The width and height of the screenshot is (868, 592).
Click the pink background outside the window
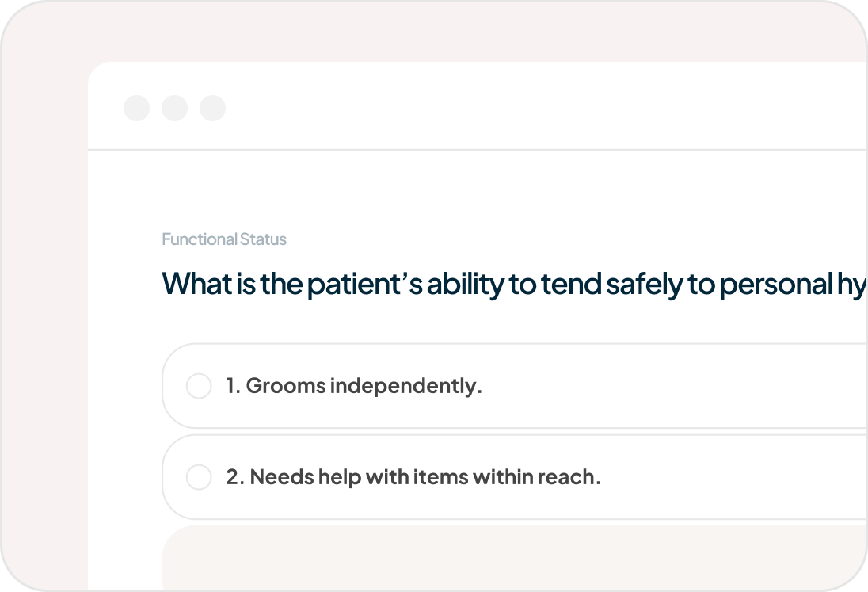point(44,332)
